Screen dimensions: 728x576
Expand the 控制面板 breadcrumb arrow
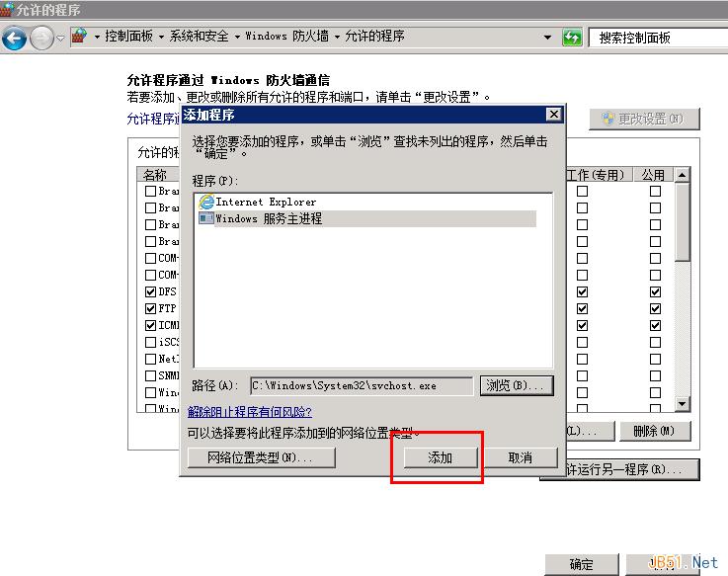coord(98,37)
